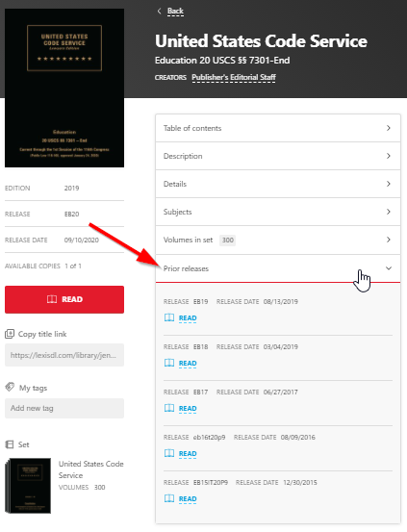Click the Copy title link icon

coord(10,334)
